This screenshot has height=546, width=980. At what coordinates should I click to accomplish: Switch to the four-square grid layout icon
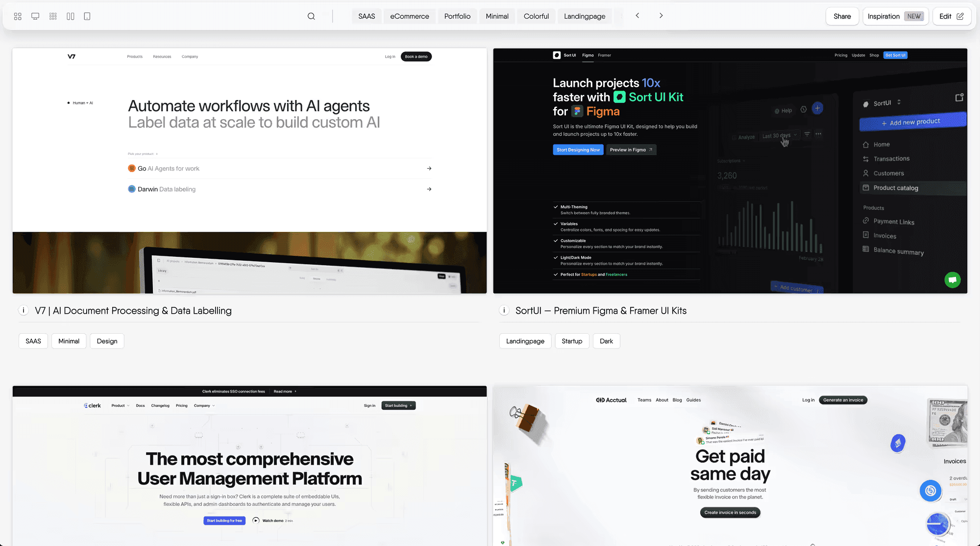[x=18, y=16]
